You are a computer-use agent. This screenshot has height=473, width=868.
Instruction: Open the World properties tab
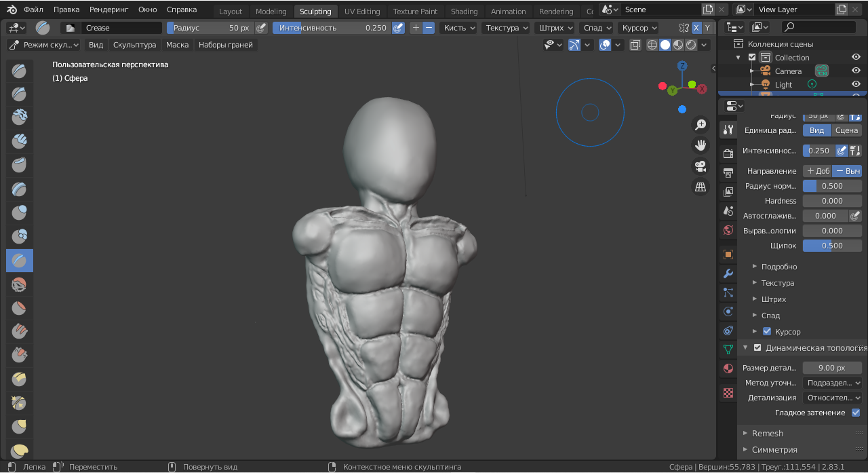click(x=728, y=230)
